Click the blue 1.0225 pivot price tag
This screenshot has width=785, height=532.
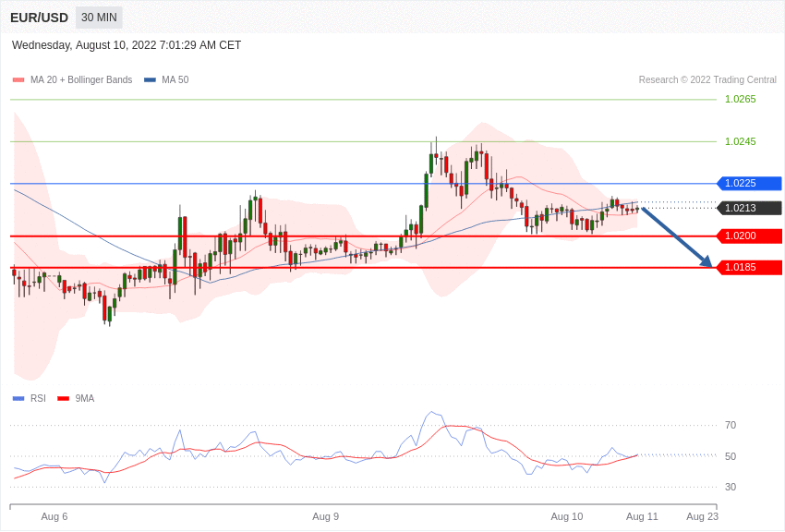[x=750, y=183]
